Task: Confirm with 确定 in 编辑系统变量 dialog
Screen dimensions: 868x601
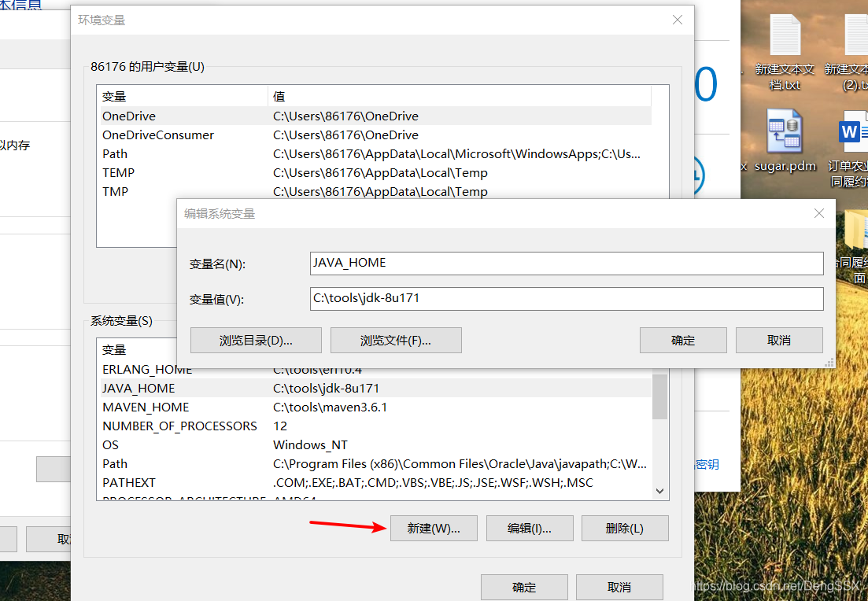Action: (683, 341)
